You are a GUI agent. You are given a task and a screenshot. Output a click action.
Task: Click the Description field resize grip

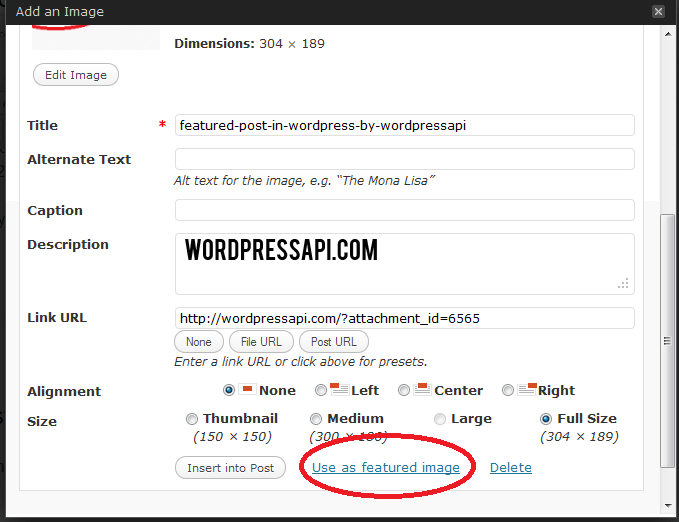click(x=623, y=284)
